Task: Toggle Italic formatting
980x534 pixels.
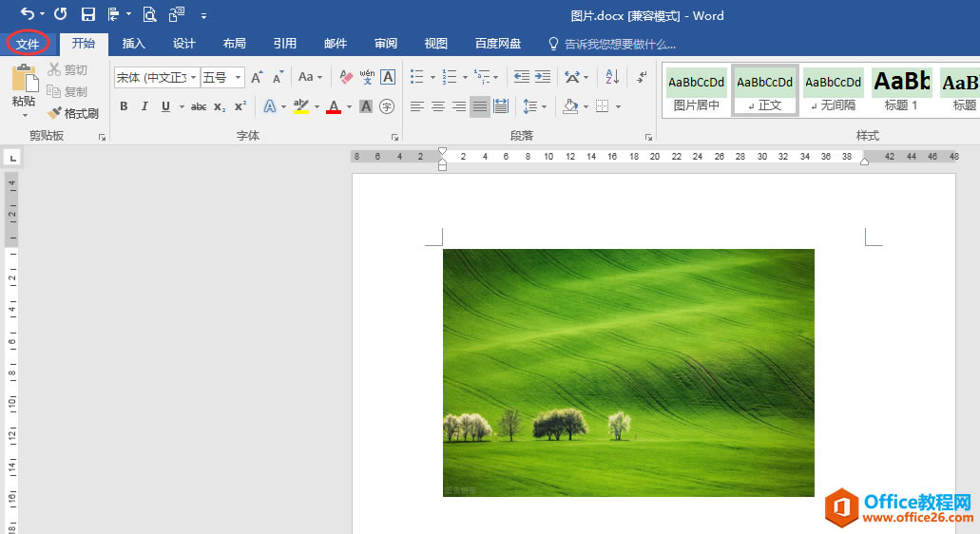Action: [144, 106]
